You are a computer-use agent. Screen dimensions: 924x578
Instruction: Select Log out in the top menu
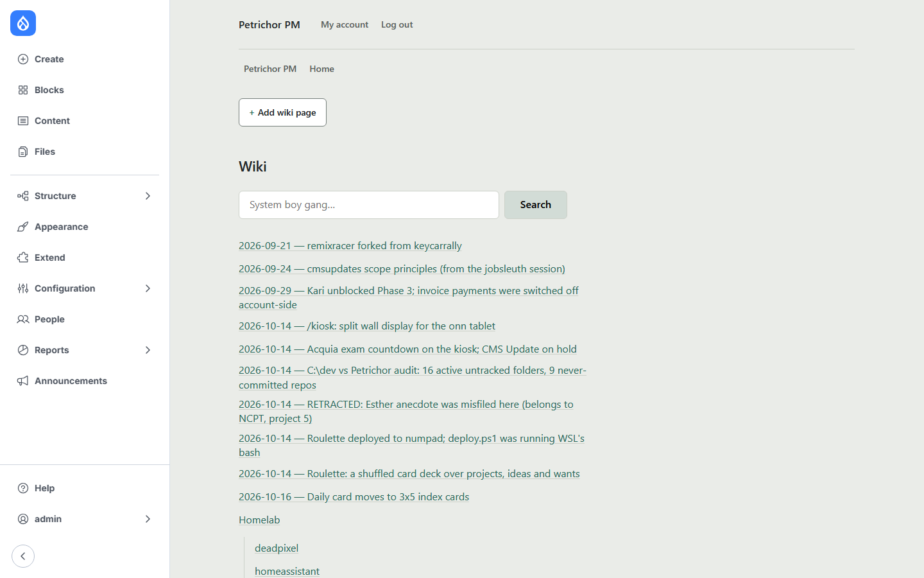(397, 24)
